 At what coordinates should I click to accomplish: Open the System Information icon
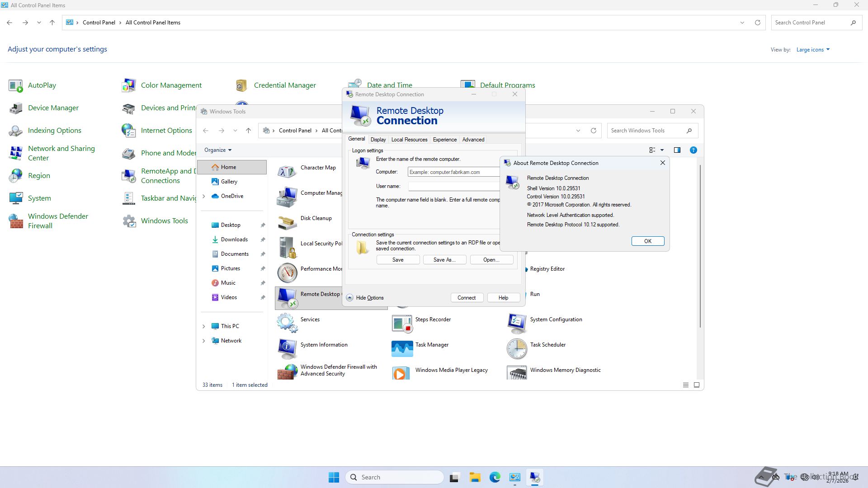click(287, 348)
